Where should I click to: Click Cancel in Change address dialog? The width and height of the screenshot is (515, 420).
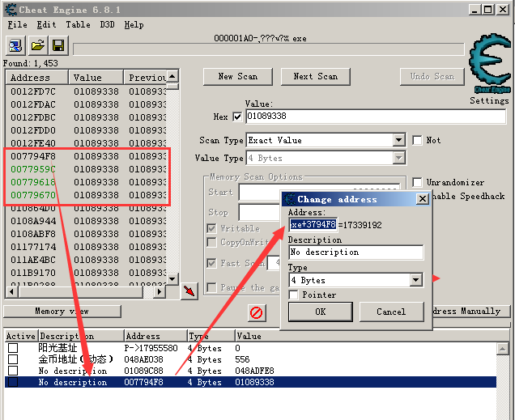coord(391,312)
